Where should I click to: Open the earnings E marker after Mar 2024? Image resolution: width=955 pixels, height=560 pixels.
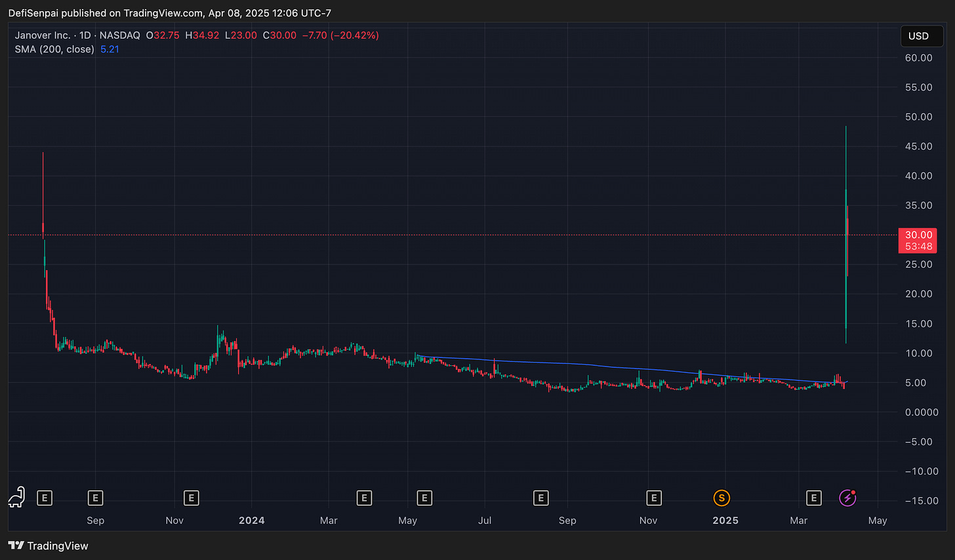click(364, 498)
